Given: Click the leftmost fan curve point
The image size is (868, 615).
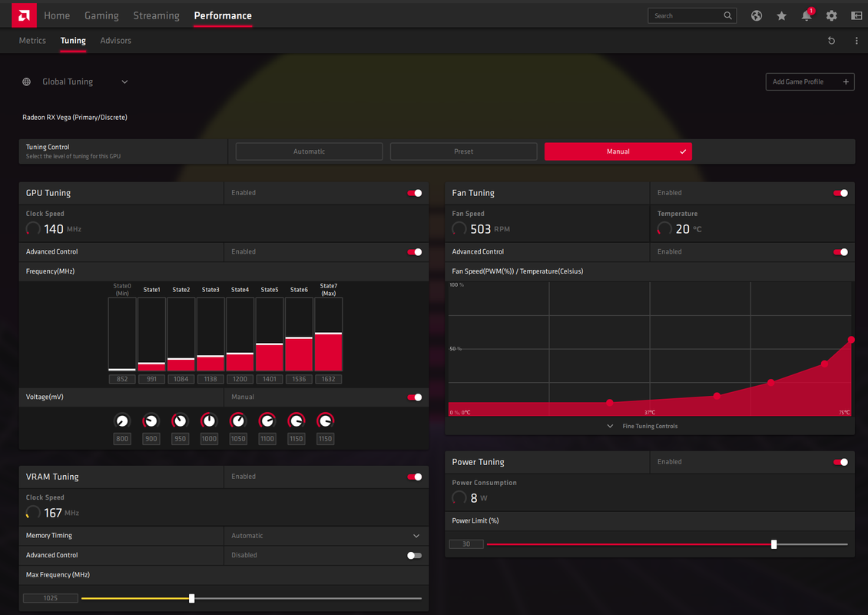Looking at the screenshot, I should click(x=609, y=403).
